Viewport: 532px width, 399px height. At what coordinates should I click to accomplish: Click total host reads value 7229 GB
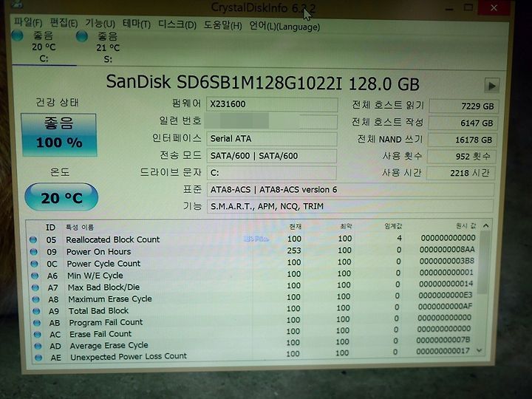point(464,106)
